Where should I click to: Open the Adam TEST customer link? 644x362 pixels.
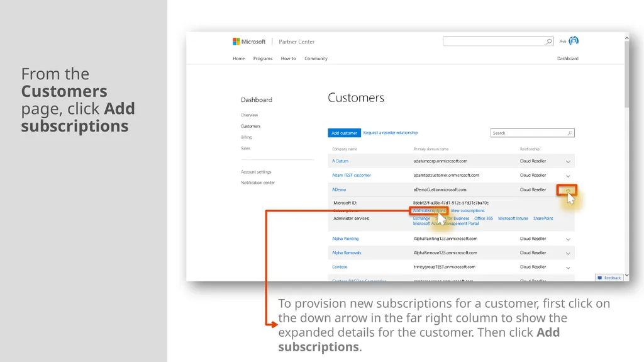351,175
